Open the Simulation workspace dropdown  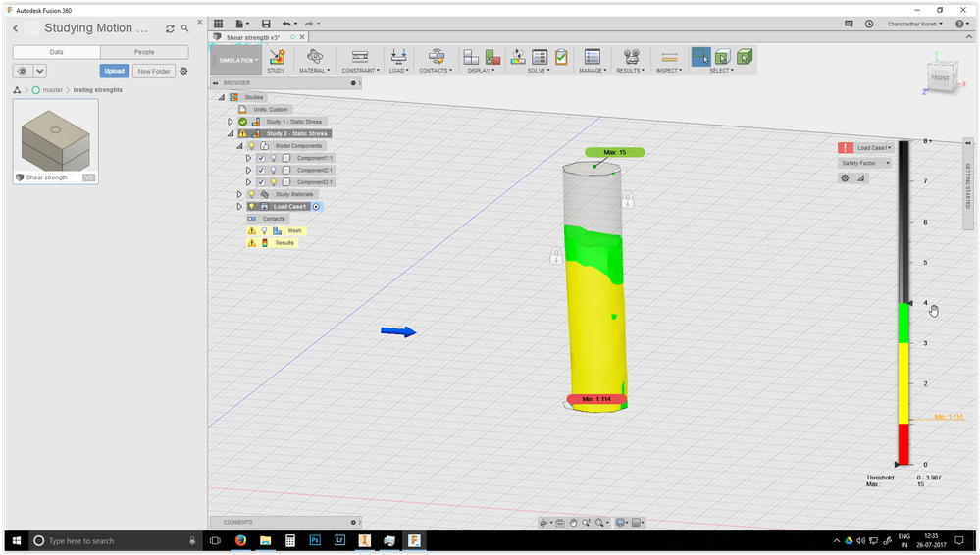(237, 61)
